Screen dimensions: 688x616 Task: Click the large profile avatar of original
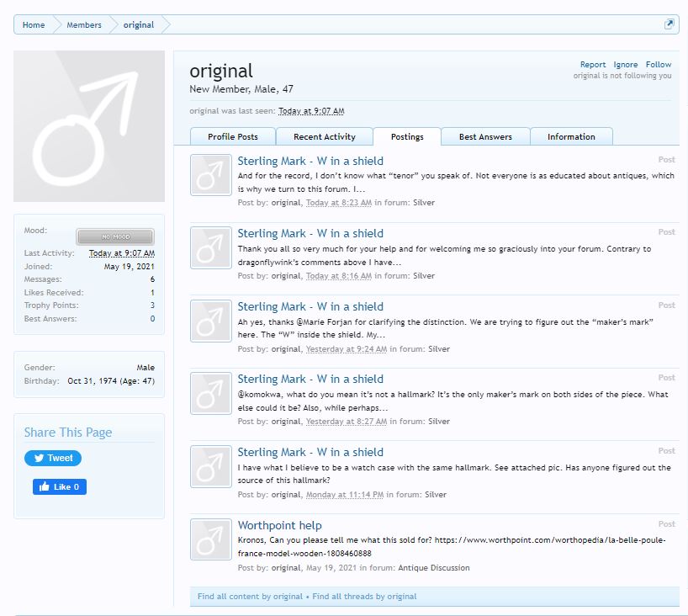89,126
